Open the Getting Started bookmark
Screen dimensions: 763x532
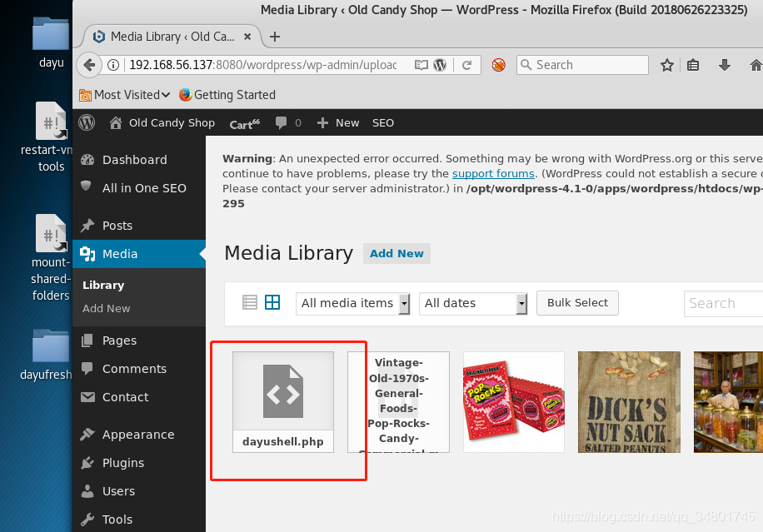(227, 95)
